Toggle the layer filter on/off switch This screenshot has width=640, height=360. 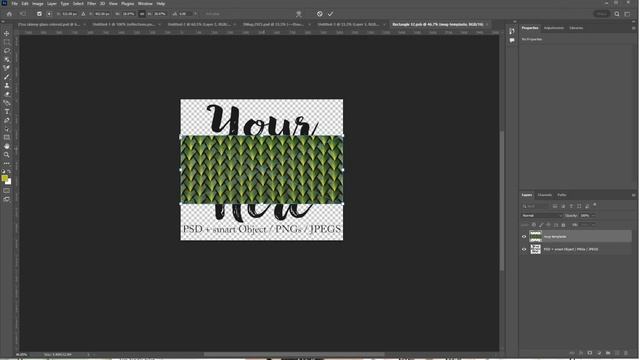595,205
